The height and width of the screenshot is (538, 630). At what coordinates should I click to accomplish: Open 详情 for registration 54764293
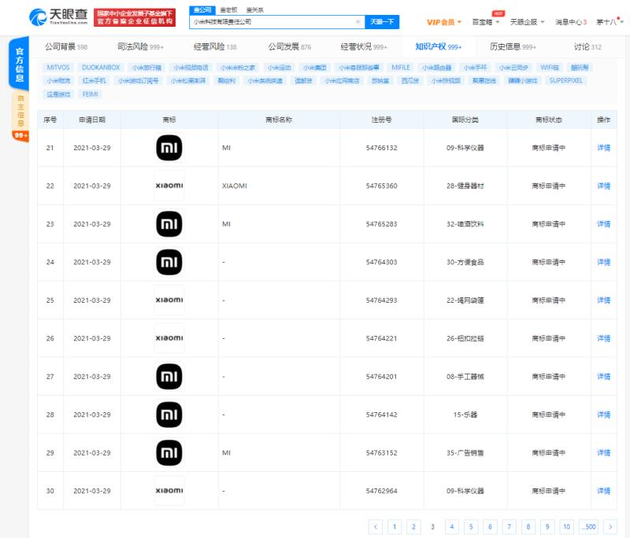pyautogui.click(x=603, y=300)
